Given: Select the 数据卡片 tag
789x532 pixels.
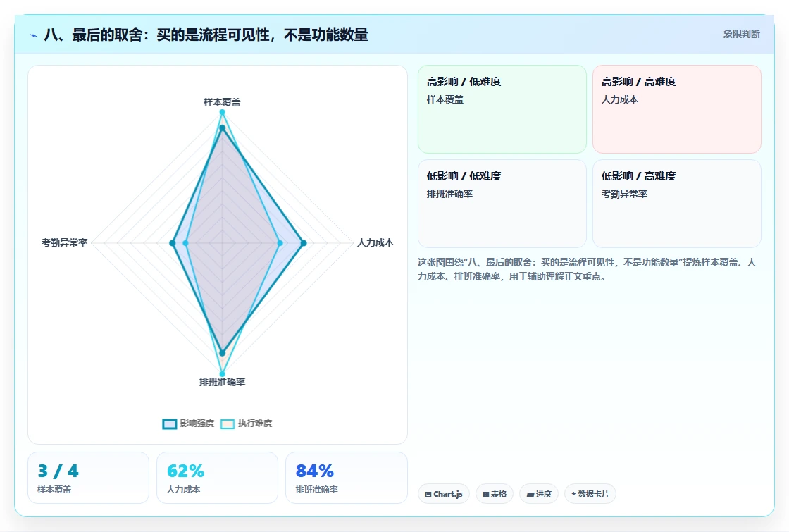Looking at the screenshot, I should (x=590, y=494).
